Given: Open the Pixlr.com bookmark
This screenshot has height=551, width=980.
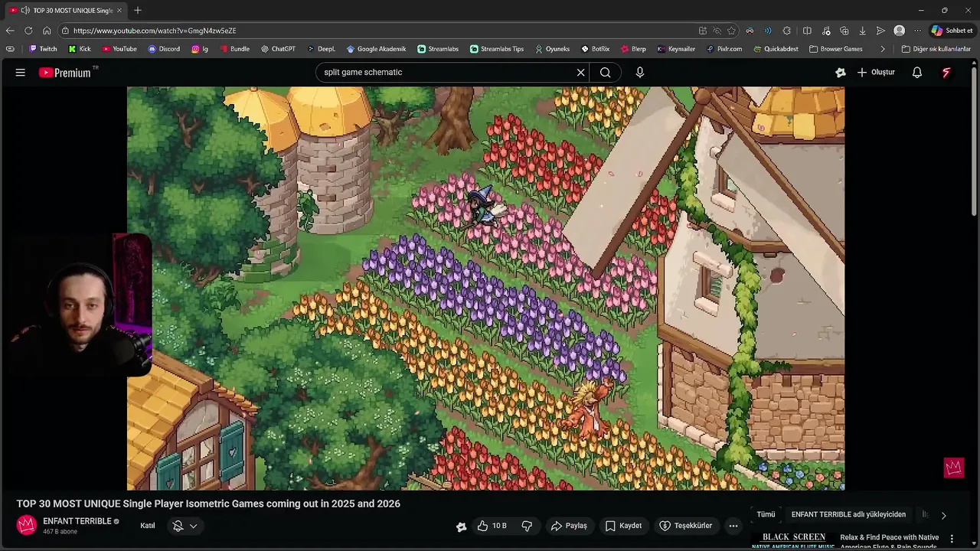Looking at the screenshot, I should [x=724, y=49].
